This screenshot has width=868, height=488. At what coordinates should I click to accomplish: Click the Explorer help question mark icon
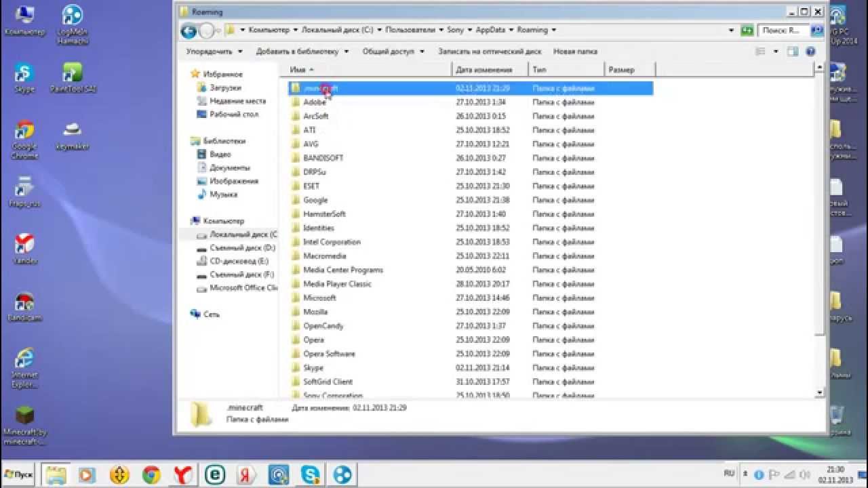(x=810, y=52)
